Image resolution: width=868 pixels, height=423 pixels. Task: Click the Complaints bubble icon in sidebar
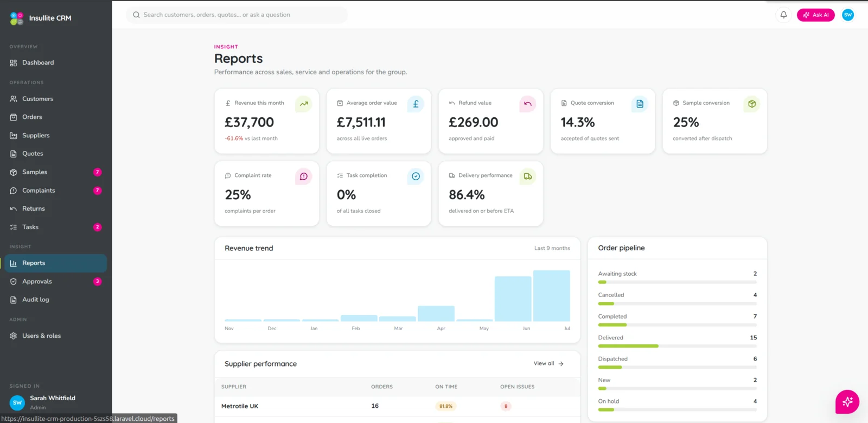(14, 191)
